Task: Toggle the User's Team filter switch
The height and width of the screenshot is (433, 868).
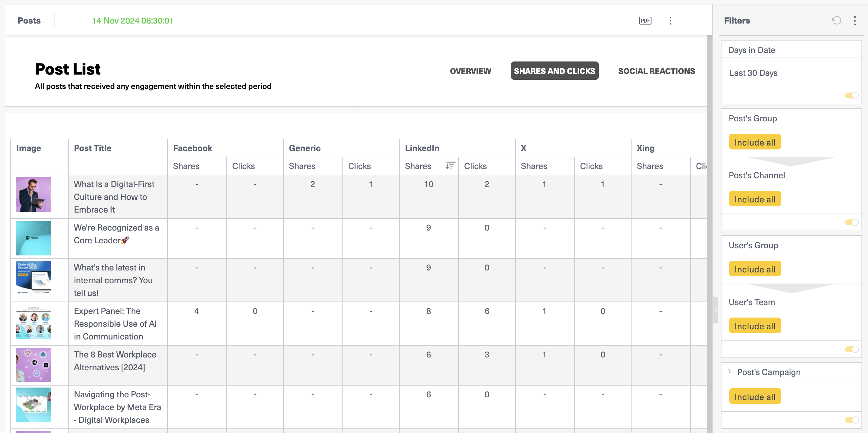Action: pos(852,349)
